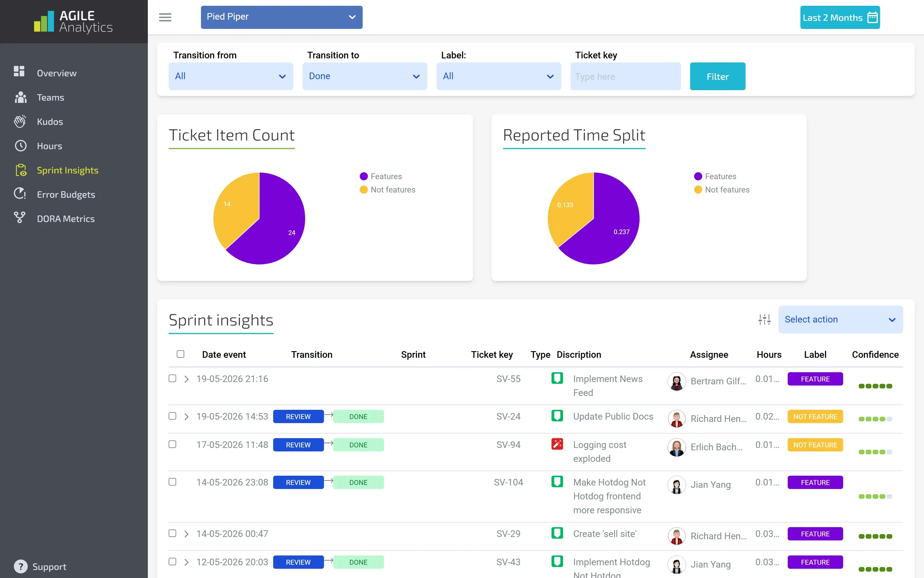This screenshot has width=924, height=578.
Task: Check the row dated 19-05-2026 21:16
Action: [x=173, y=378]
